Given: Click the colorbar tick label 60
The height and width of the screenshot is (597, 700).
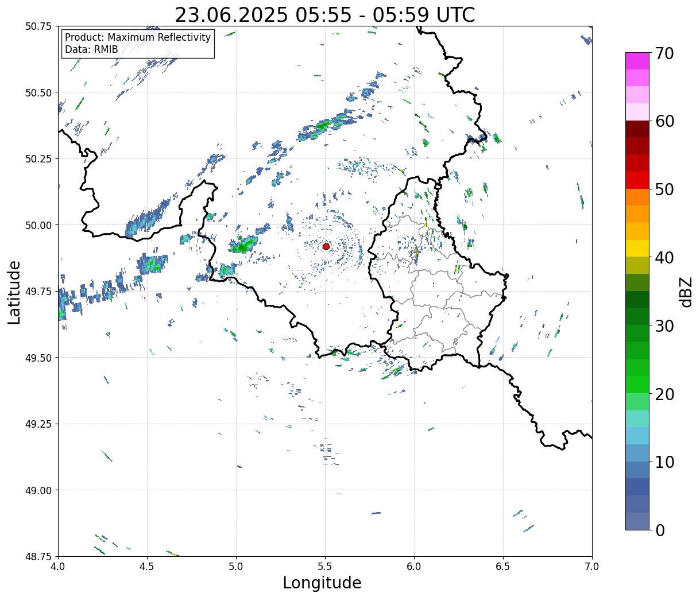Looking at the screenshot, I should (x=665, y=121).
